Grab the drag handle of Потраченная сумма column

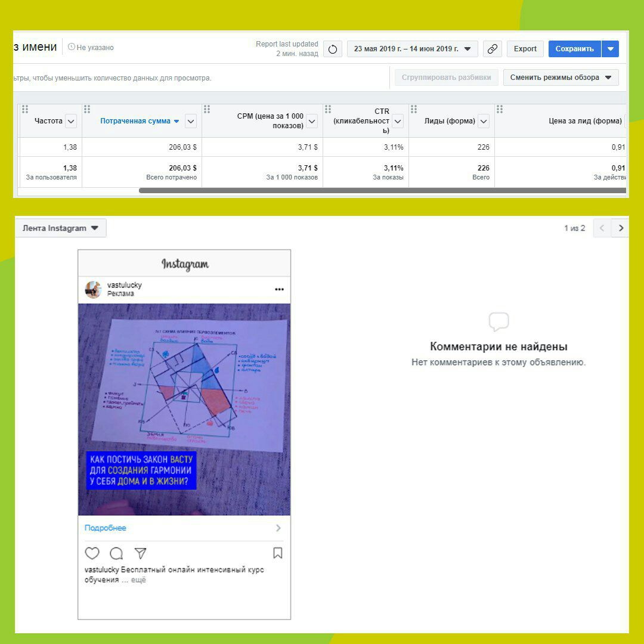click(x=86, y=109)
